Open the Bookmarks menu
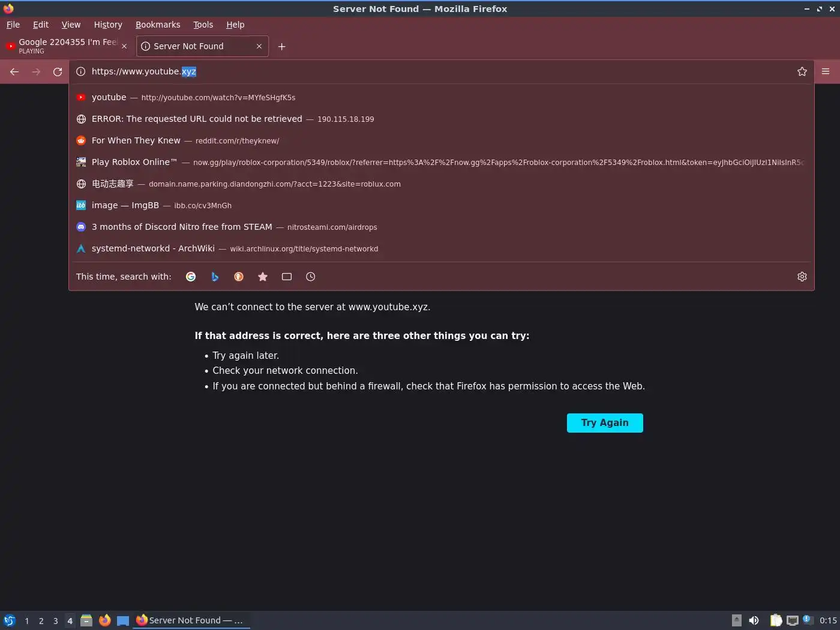This screenshot has height=630, width=840. (158, 25)
